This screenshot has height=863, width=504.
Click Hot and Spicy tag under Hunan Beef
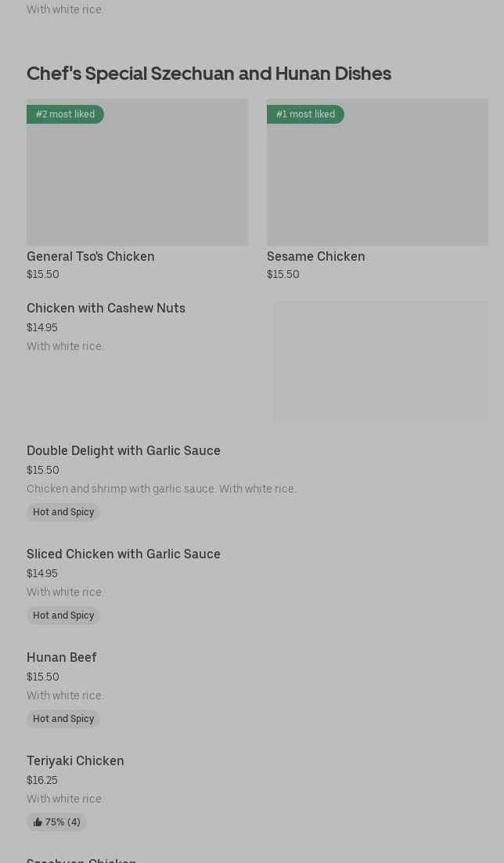(x=63, y=719)
